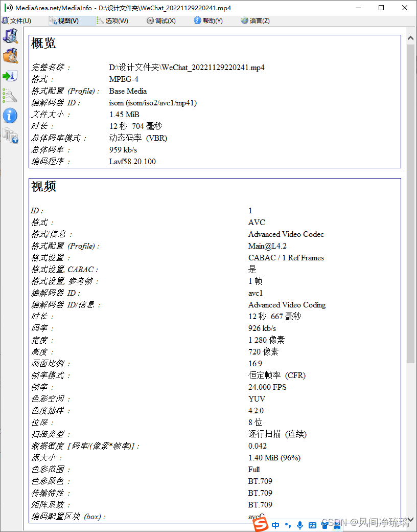Click the 959 kb/s overall bitrate value

pyautogui.click(x=123, y=149)
